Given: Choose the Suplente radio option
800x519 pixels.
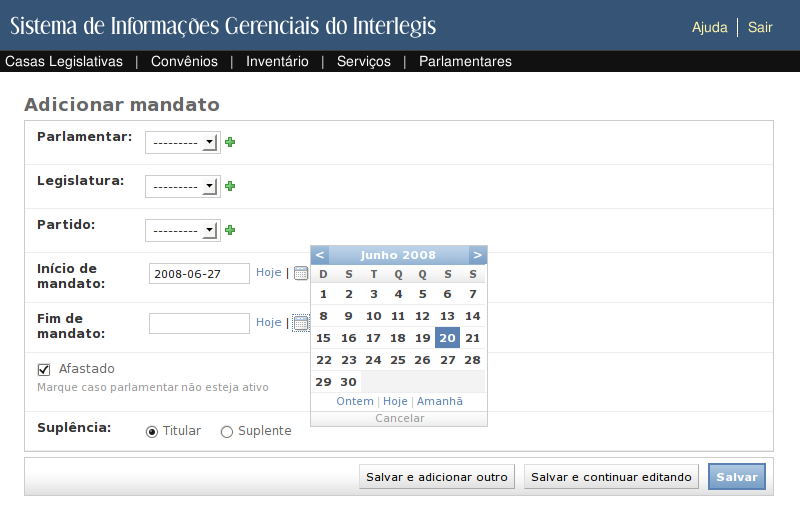Looking at the screenshot, I should pyautogui.click(x=227, y=432).
